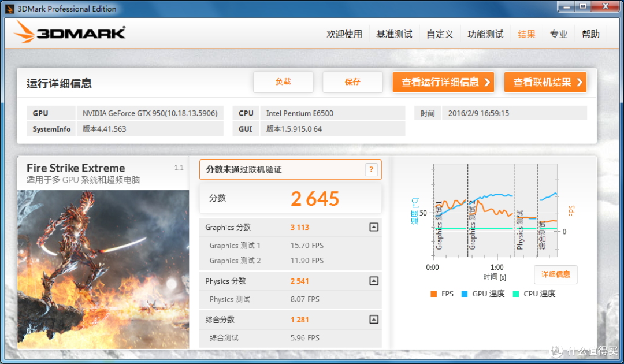This screenshot has width=624, height=364.
Task: Minimize the 3DMark window
Action: 566,7
